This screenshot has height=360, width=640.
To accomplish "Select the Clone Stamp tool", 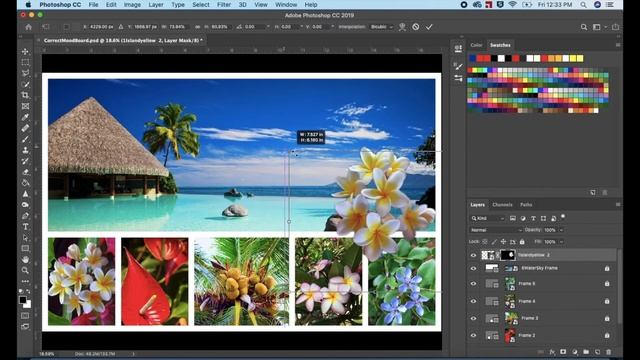I will tap(25, 150).
